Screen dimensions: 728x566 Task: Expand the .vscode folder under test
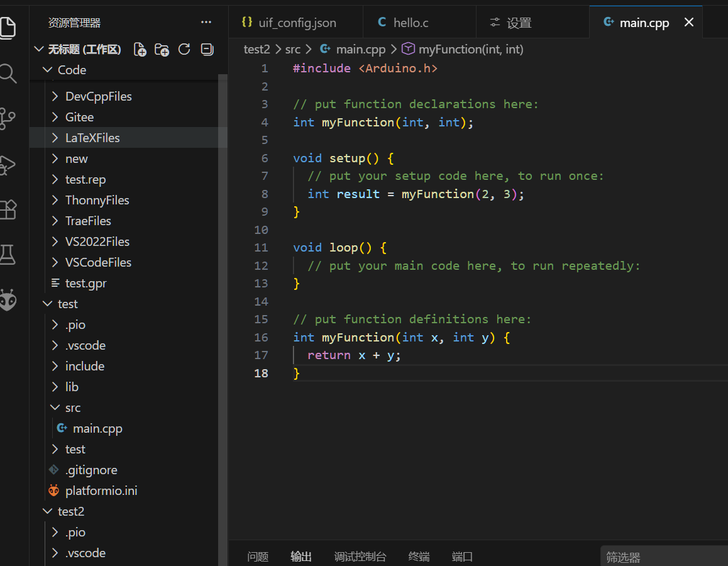click(55, 345)
